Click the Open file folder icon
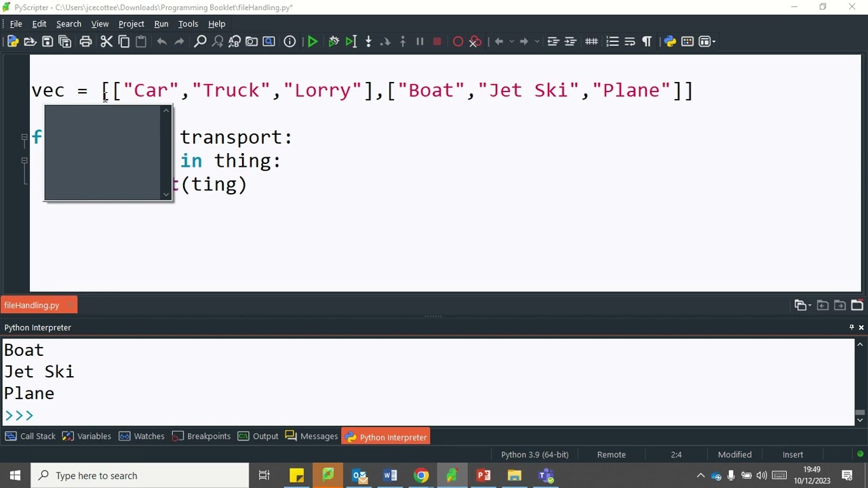The width and height of the screenshot is (868, 488). coord(30,41)
